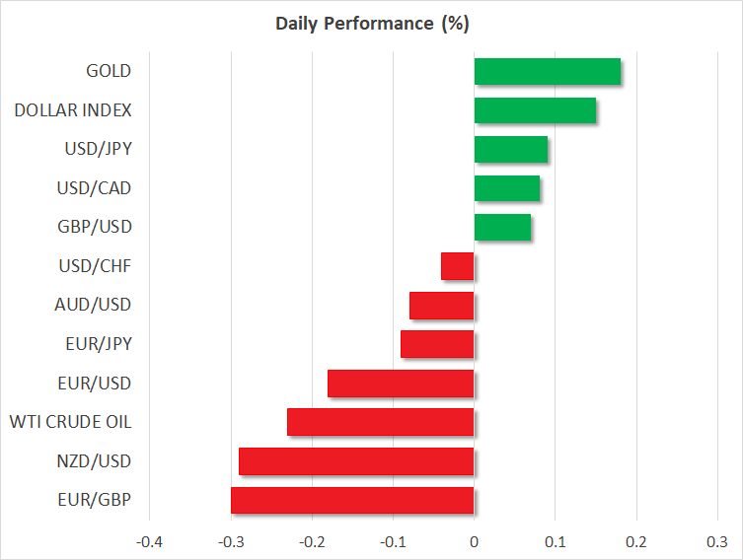
Task: Select the green GBP/USD bar
Action: (502, 228)
